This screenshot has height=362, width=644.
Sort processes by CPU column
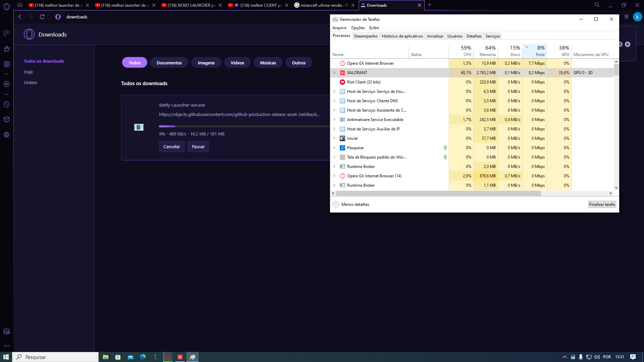pyautogui.click(x=461, y=51)
